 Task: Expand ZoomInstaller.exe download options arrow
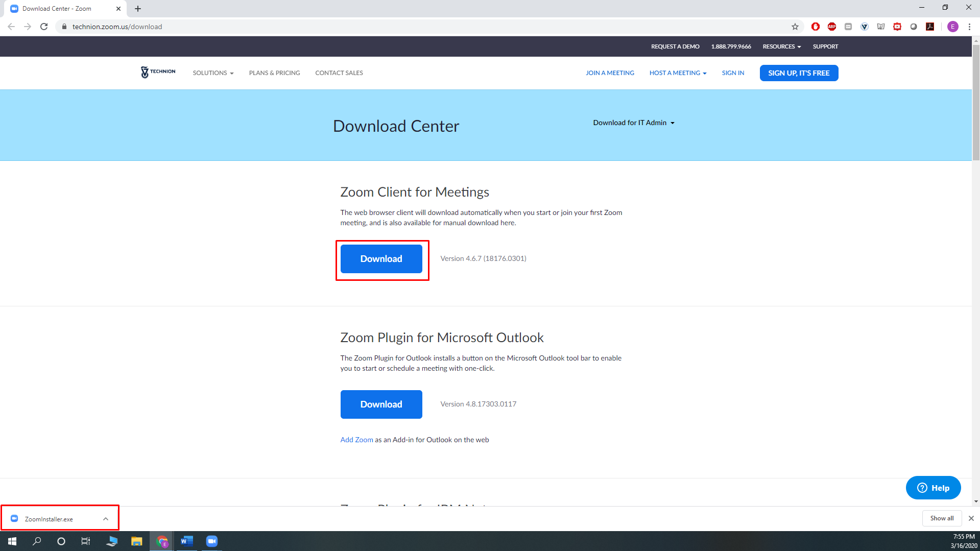pos(106,519)
